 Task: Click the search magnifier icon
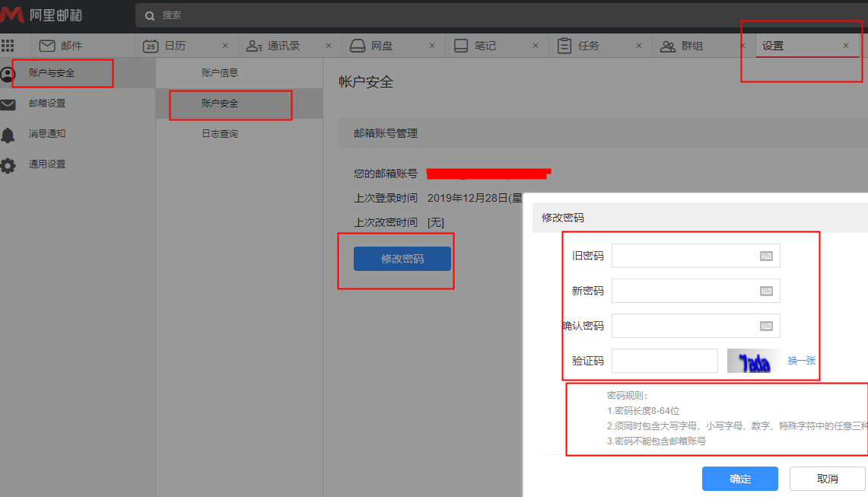[149, 15]
